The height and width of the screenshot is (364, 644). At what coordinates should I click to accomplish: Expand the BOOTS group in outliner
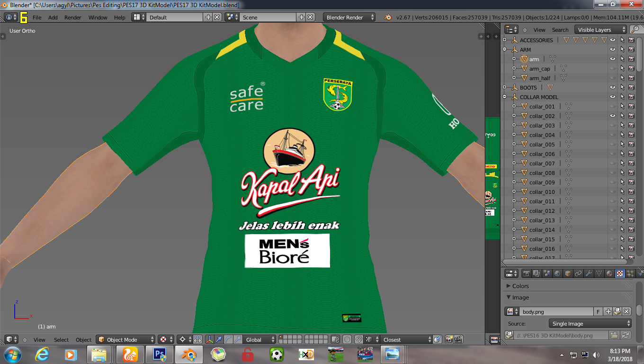[x=505, y=88]
